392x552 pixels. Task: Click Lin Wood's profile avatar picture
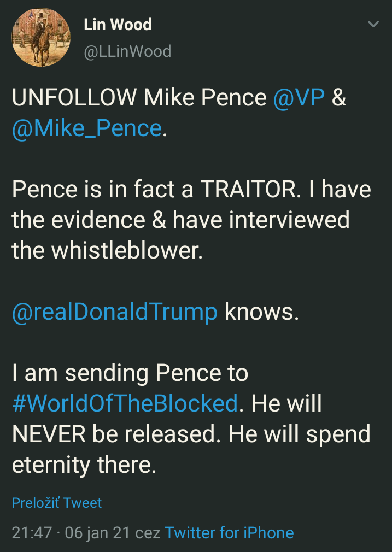41,37
